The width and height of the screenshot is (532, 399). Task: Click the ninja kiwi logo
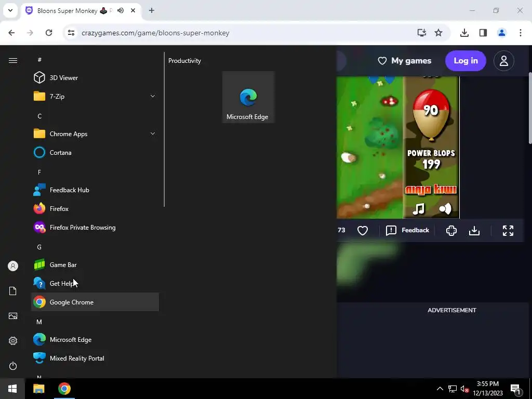tap(431, 189)
